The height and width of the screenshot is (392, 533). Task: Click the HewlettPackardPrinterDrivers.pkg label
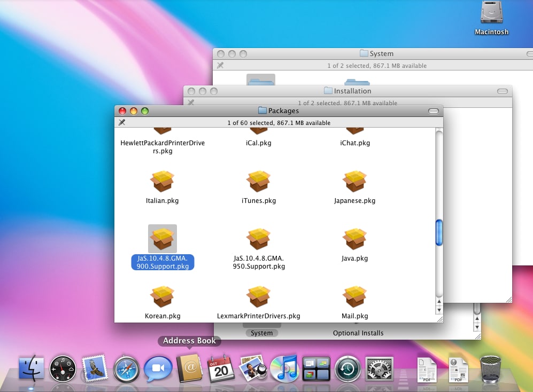[163, 147]
